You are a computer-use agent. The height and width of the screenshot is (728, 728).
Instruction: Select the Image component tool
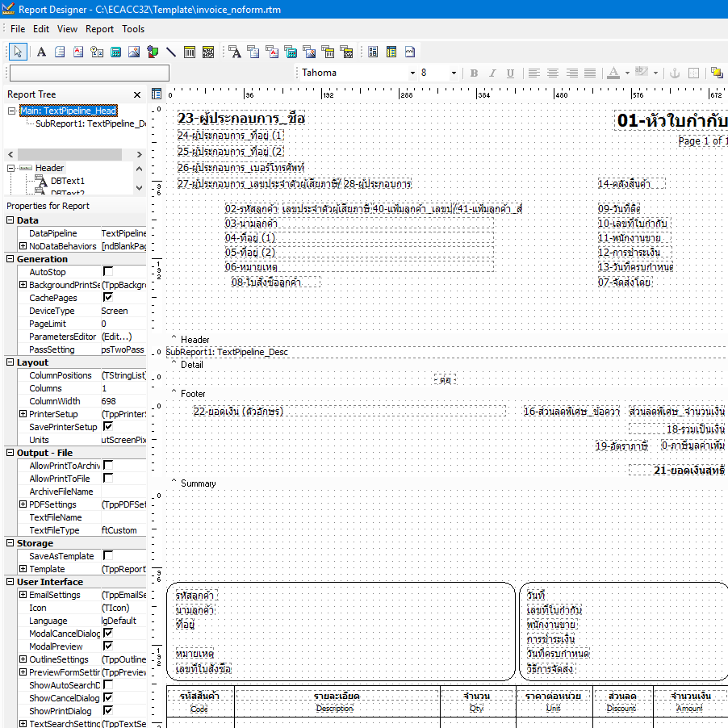(x=134, y=52)
